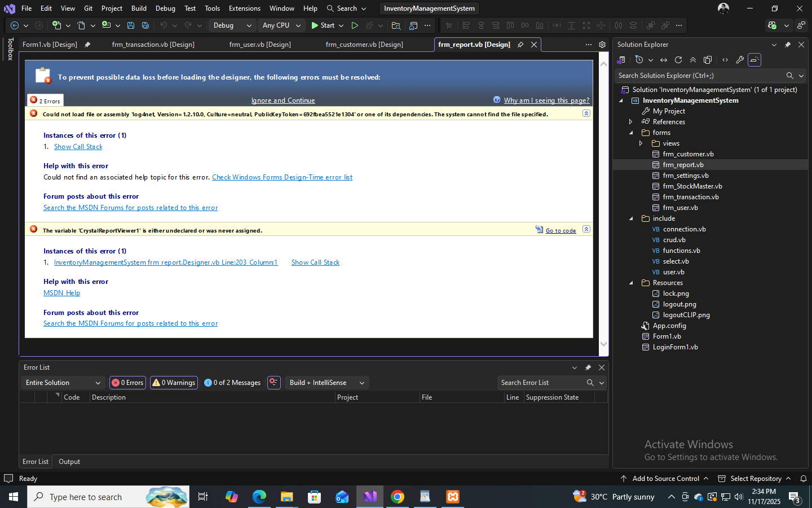The height and width of the screenshot is (508, 812).
Task: Open Google Chrome from the taskbar
Action: [x=398, y=497]
